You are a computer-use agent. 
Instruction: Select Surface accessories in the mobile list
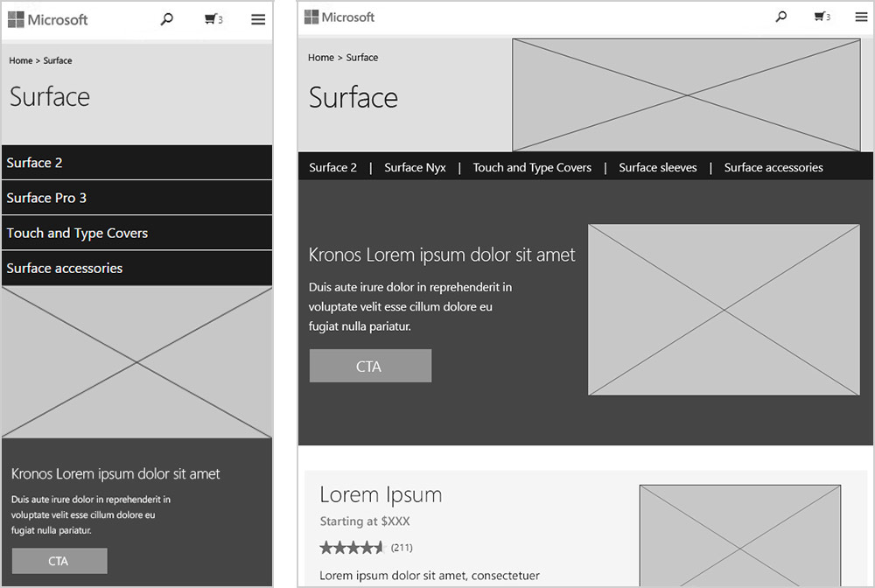pos(136,268)
